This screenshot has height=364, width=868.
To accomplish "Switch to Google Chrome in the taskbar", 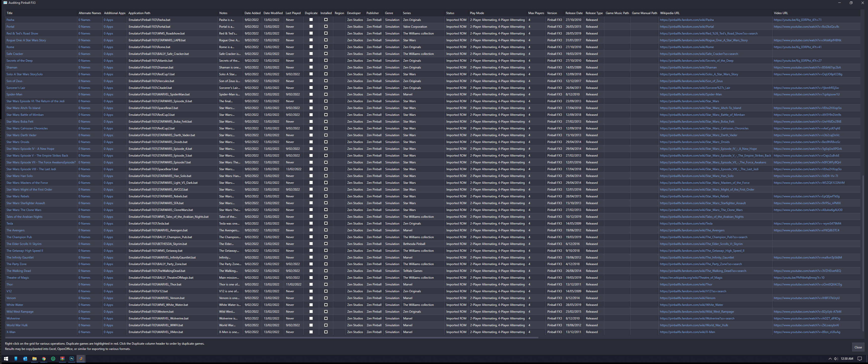I will (44, 359).
